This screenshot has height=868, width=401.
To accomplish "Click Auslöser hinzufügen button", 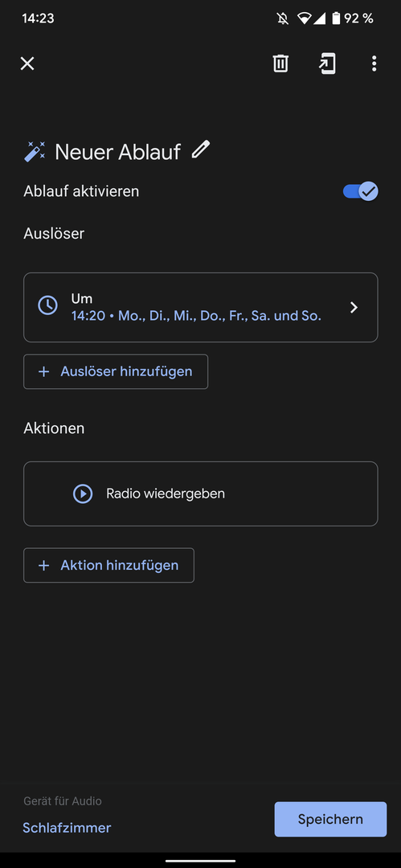I will point(116,371).
